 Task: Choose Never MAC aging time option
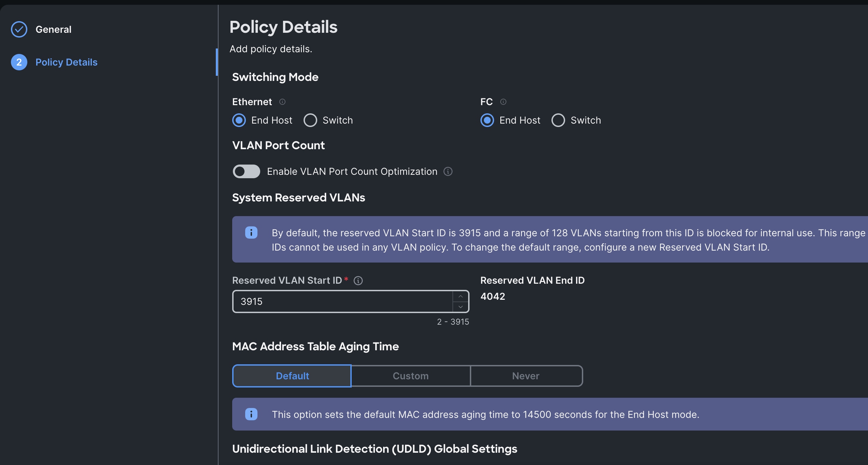[526, 376]
